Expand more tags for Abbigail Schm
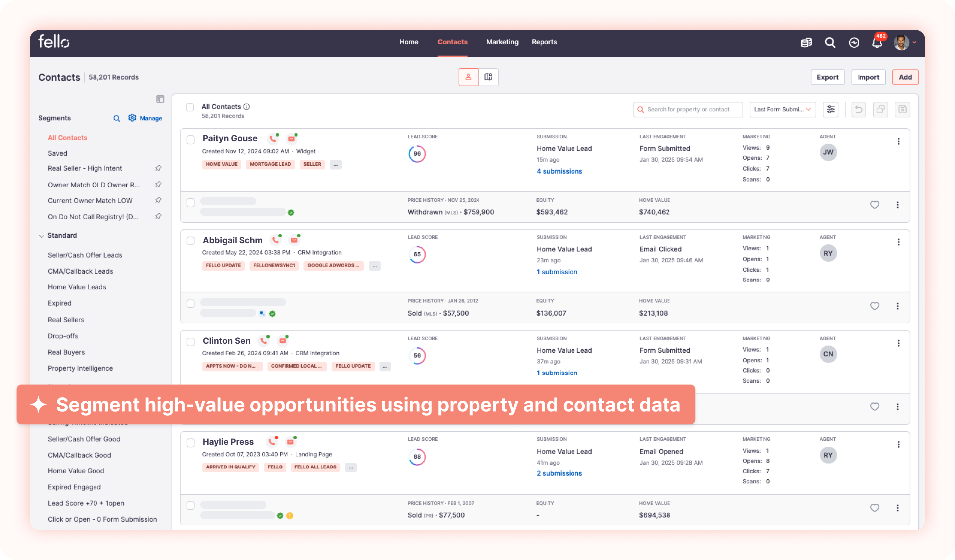 click(x=375, y=266)
